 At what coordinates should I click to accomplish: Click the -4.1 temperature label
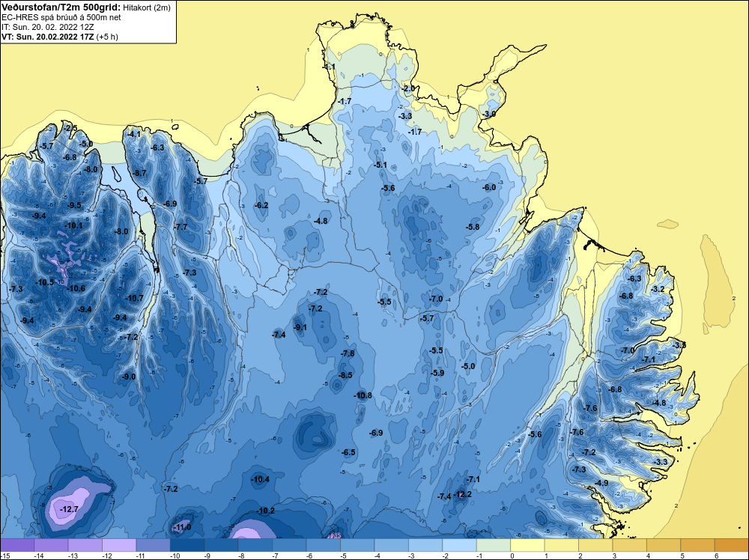click(x=134, y=134)
